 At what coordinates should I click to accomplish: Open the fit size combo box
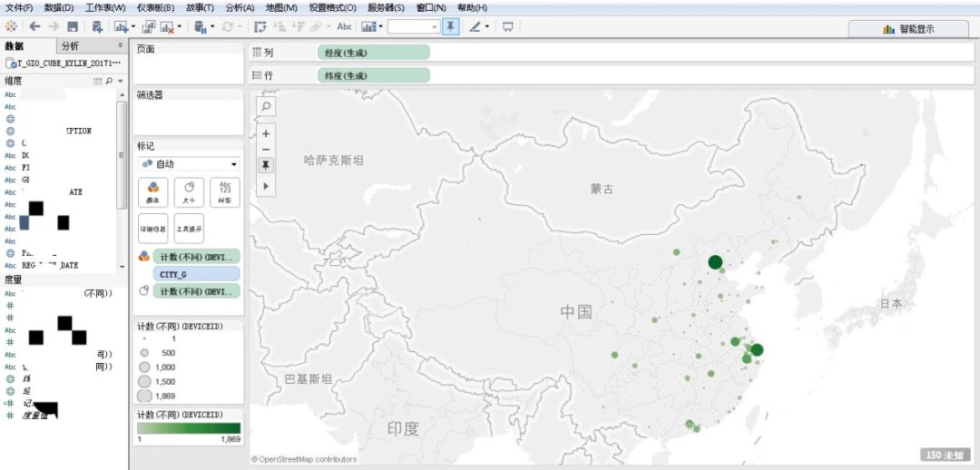[414, 27]
